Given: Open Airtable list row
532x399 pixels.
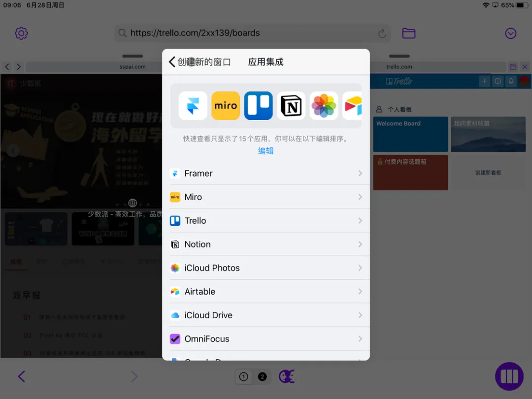Looking at the screenshot, I should pyautogui.click(x=266, y=292).
